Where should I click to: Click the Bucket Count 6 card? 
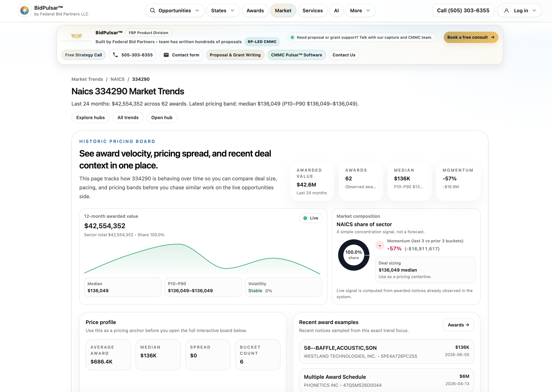[258, 355]
